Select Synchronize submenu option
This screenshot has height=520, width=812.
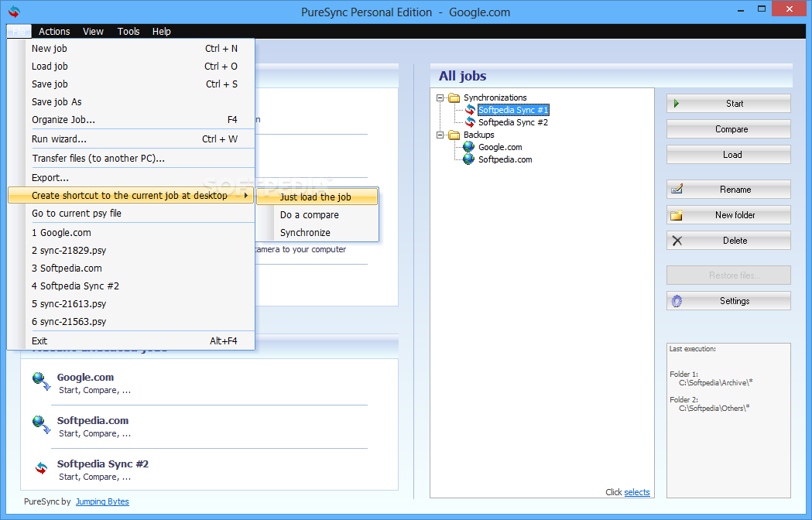pyautogui.click(x=317, y=233)
